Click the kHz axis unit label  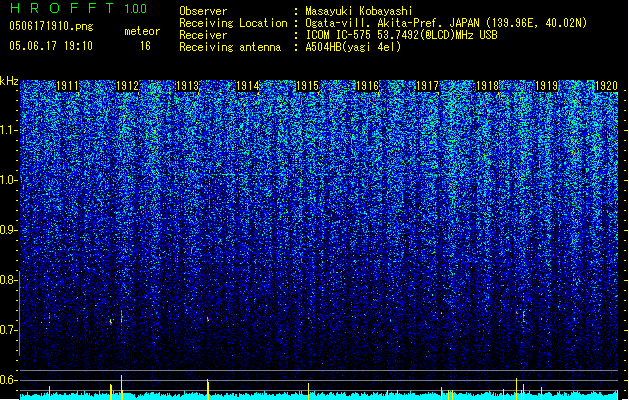[9, 81]
